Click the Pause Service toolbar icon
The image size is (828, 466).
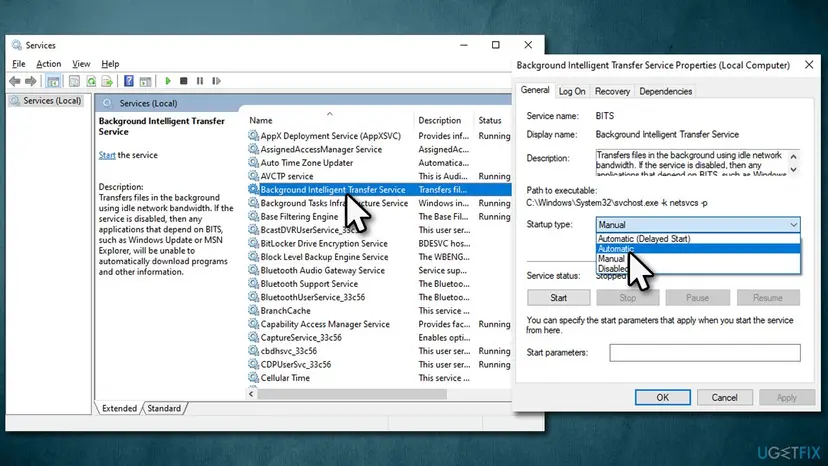(x=200, y=81)
